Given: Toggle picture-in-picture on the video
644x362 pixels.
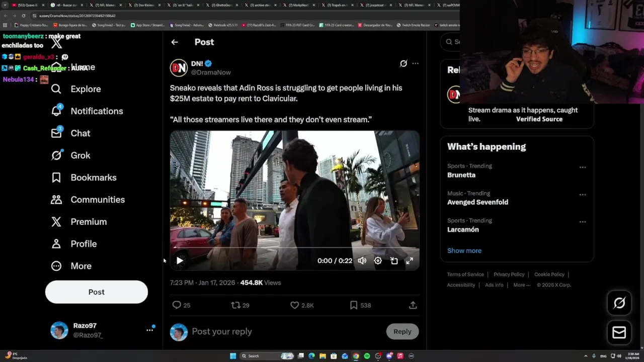Looking at the screenshot, I should (x=394, y=260).
